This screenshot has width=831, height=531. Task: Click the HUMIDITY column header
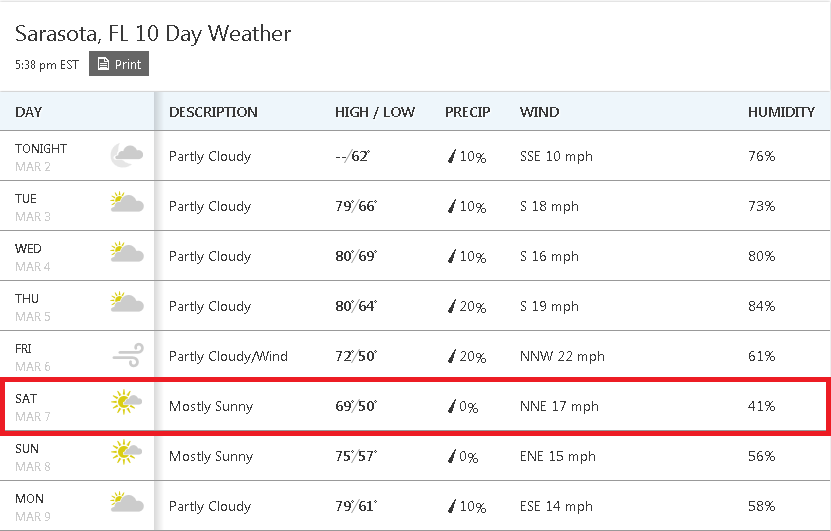781,112
